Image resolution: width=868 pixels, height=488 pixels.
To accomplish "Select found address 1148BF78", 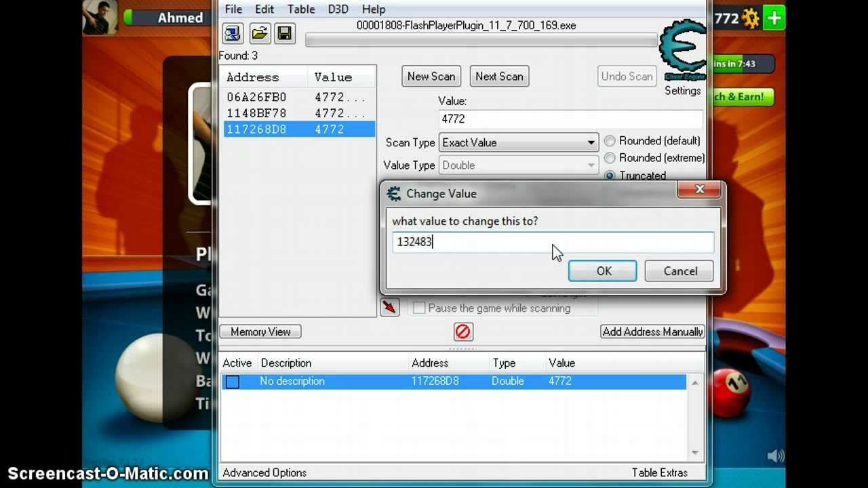I will [x=299, y=113].
